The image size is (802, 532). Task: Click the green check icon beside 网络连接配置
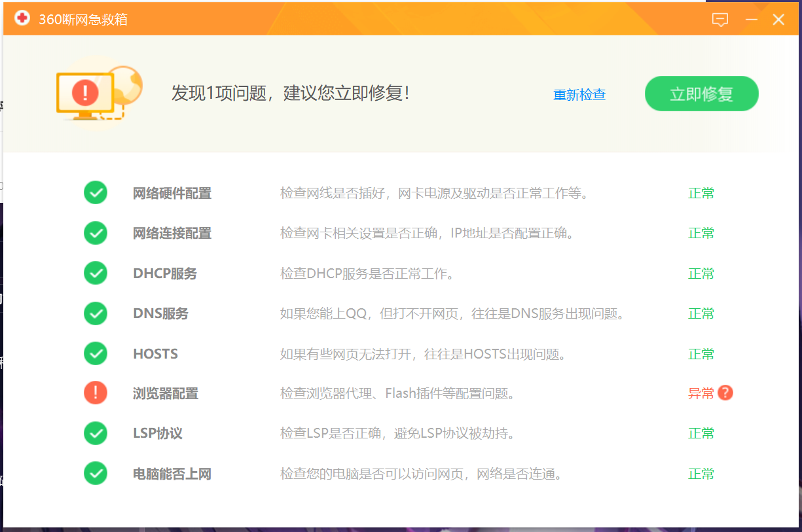(96, 233)
